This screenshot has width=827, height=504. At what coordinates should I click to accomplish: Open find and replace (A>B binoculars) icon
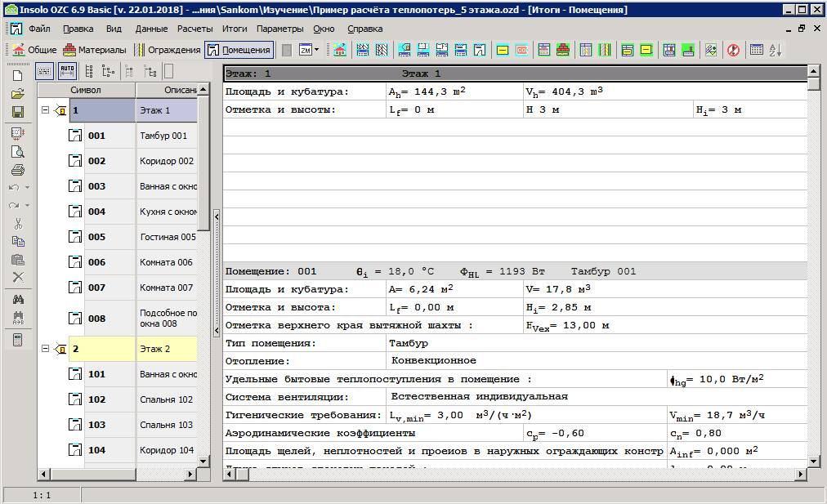(18, 318)
